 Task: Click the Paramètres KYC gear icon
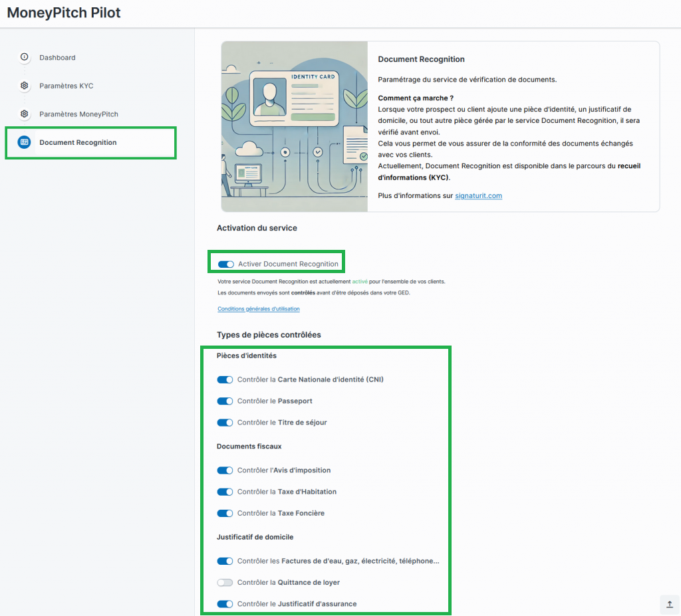click(x=25, y=86)
